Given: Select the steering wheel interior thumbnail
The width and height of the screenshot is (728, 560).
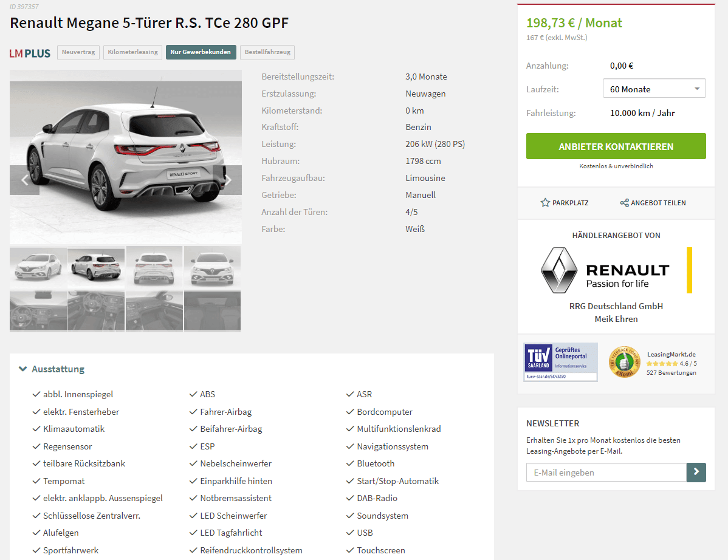Looking at the screenshot, I should pos(96,311).
